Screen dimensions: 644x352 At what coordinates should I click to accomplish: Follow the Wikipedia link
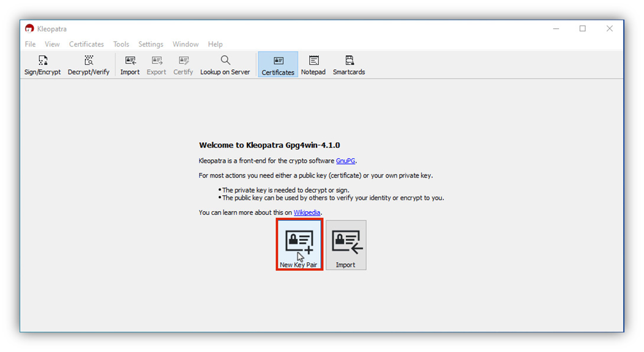pos(307,212)
